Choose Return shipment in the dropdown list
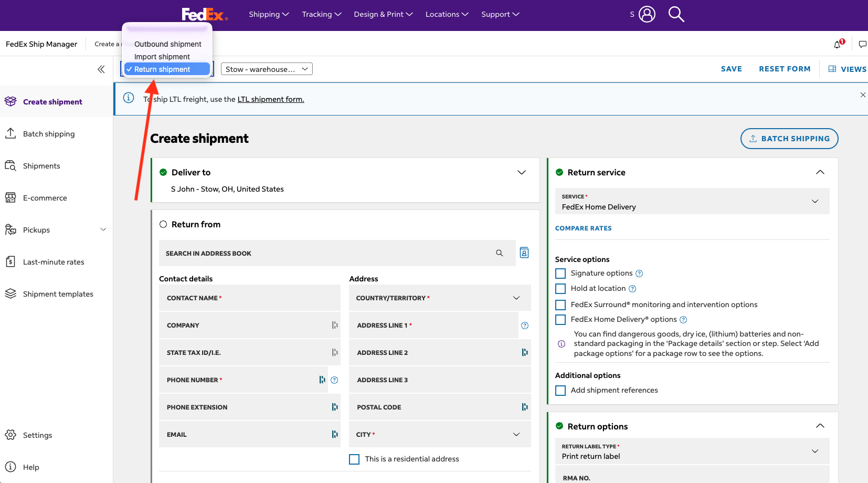Screen dimensions: 868x483 click(x=167, y=69)
